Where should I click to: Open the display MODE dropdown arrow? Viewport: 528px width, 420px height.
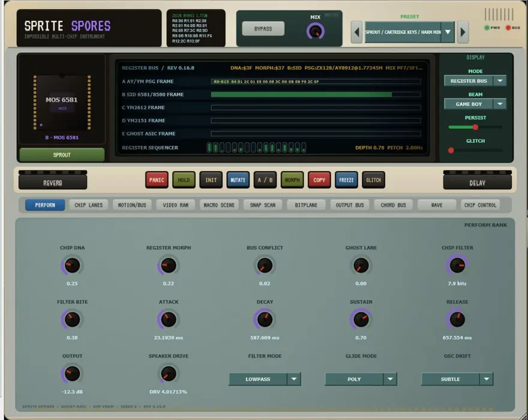coord(500,81)
